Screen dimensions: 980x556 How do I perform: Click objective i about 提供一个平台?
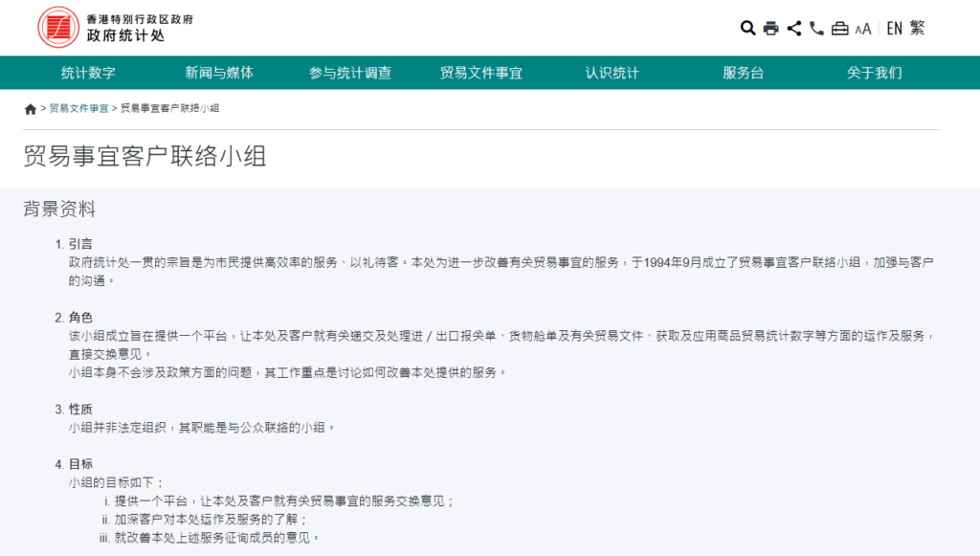pyautogui.click(x=284, y=501)
